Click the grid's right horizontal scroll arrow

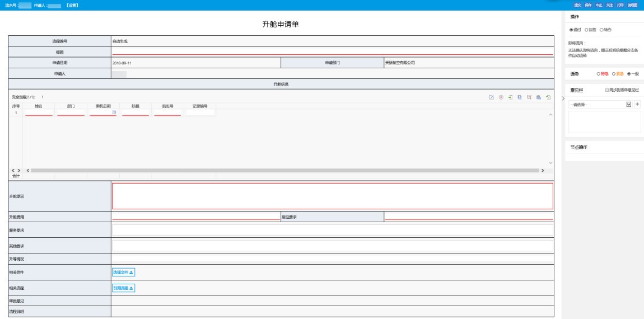coord(543,170)
